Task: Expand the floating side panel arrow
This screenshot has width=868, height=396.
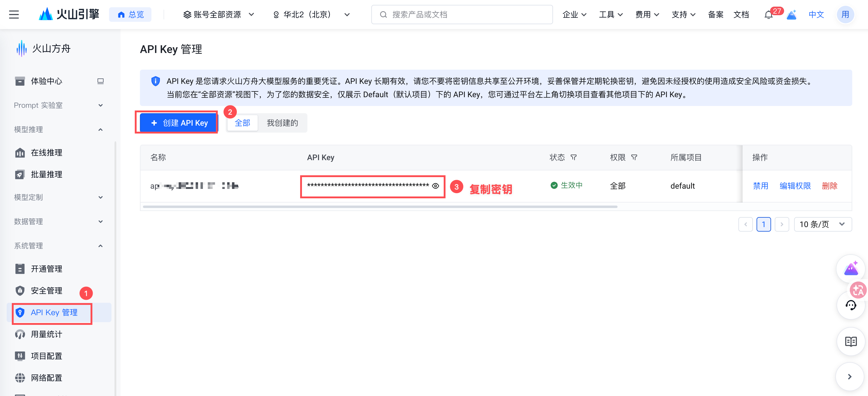Action: point(850,376)
